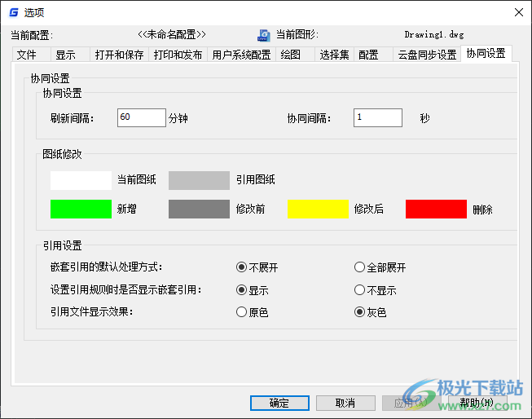Click the DWG drawing icon beside 当前图形

pos(264,35)
